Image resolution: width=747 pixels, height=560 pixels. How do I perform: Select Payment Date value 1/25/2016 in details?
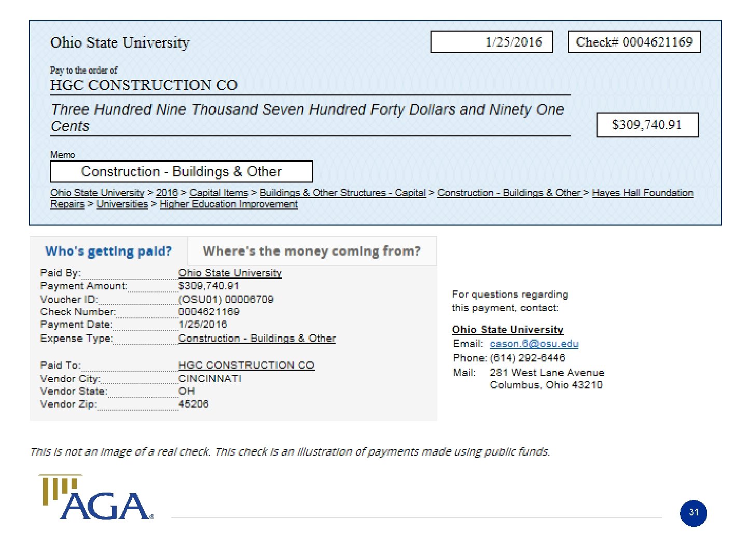tap(203, 324)
